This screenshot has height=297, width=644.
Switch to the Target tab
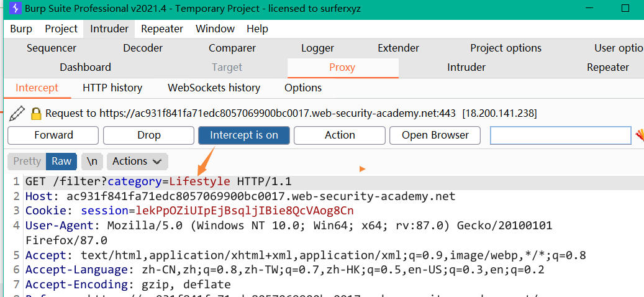coord(227,67)
